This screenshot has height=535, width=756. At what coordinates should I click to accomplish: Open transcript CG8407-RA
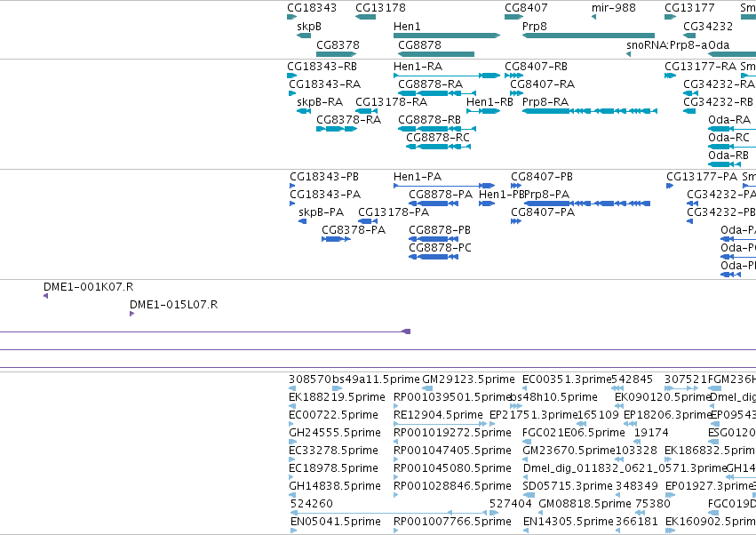(x=516, y=93)
